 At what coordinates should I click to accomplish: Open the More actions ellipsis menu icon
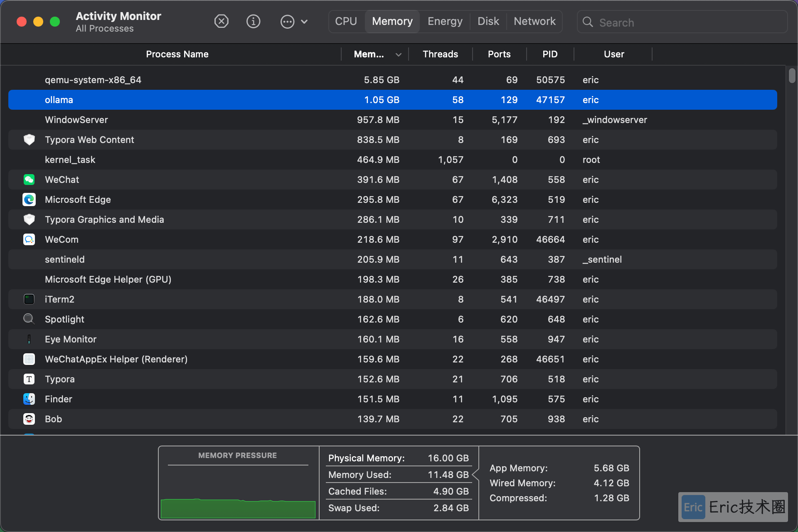click(x=287, y=22)
